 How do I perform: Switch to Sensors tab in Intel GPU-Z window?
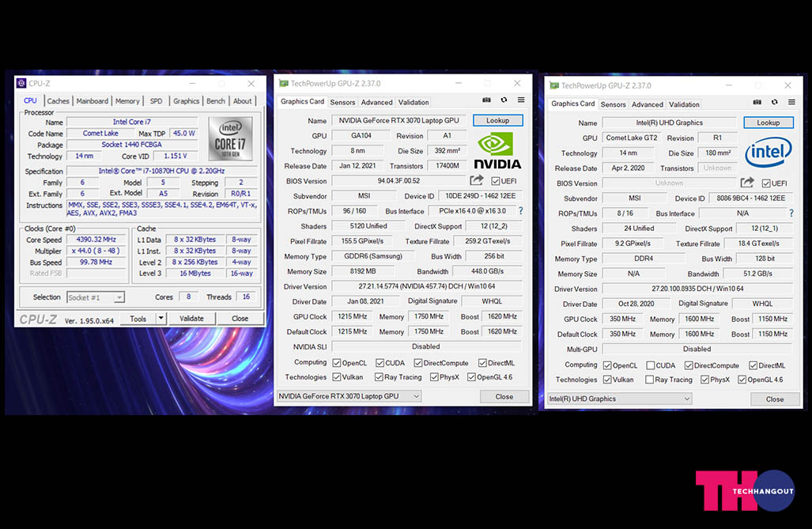coord(613,104)
